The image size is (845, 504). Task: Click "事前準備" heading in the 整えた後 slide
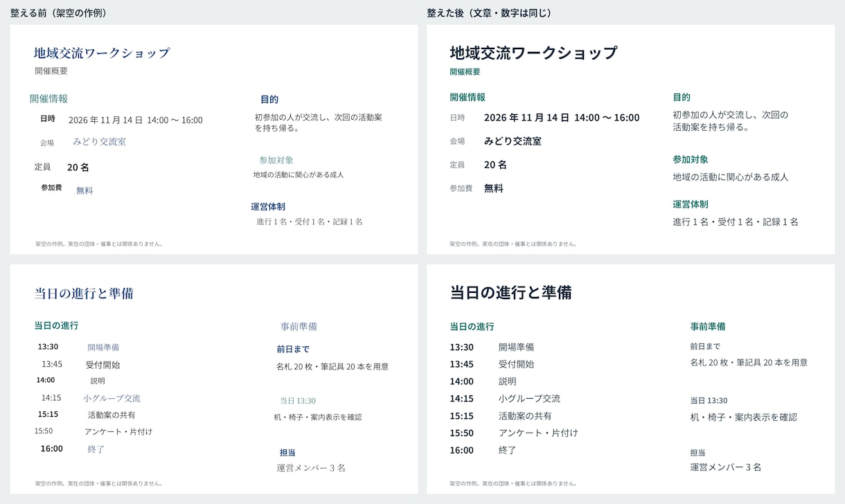click(x=708, y=327)
